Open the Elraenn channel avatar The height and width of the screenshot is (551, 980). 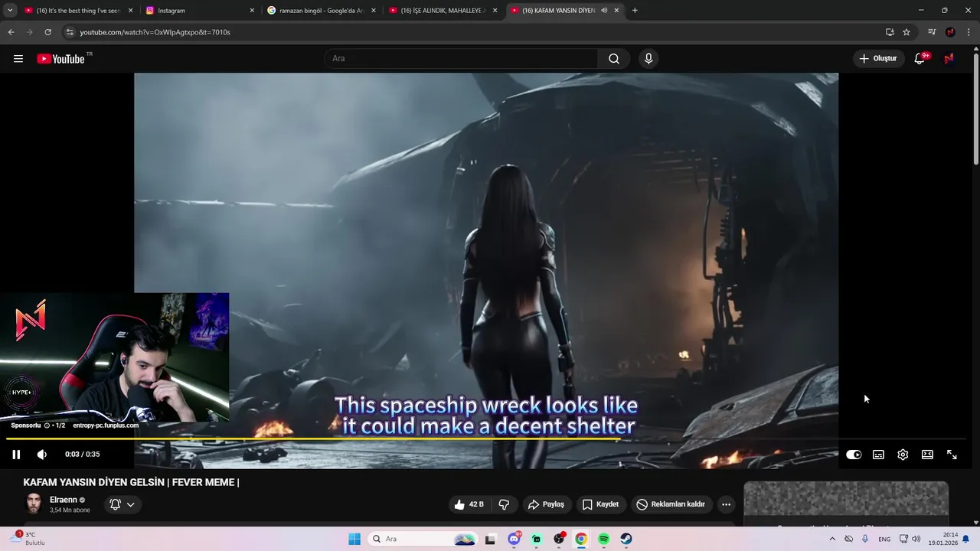point(34,504)
